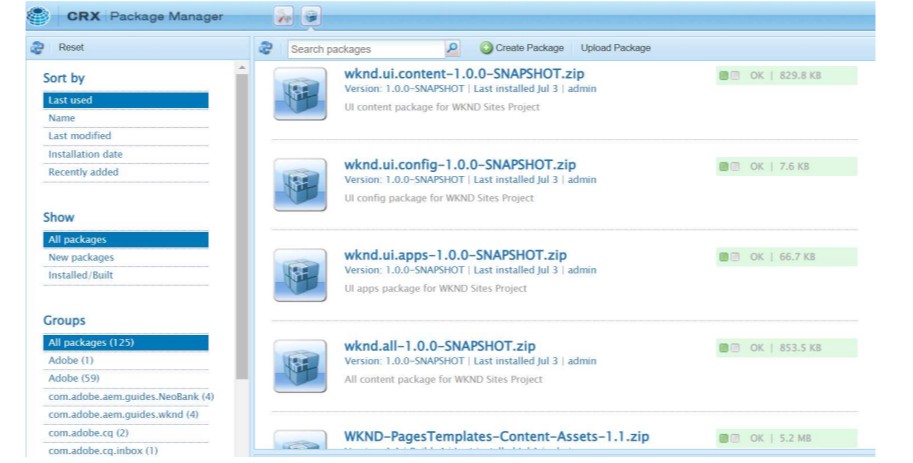Click grey status square on wknd.ui.content row

pos(735,76)
